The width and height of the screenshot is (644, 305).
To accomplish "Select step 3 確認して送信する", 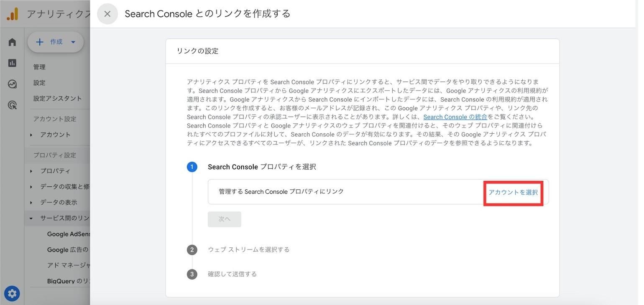I will (232, 274).
